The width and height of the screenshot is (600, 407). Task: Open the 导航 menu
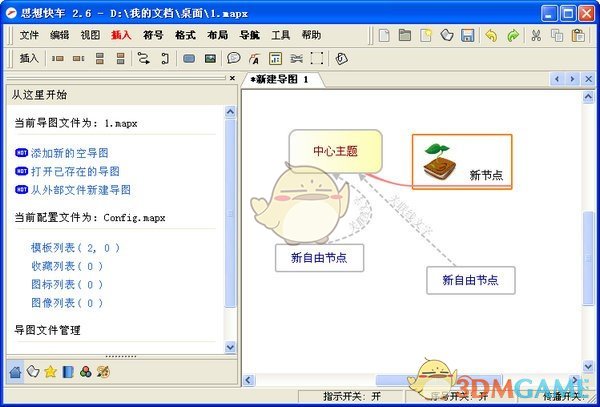tap(249, 35)
